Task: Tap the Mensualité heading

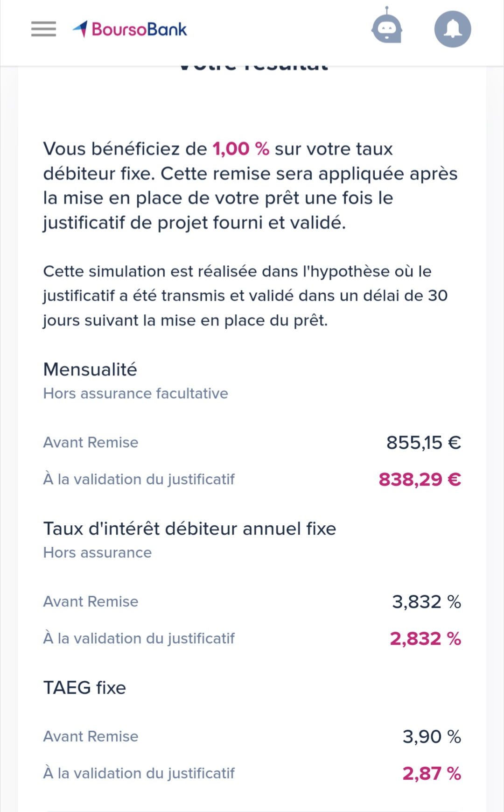Action: coord(90,369)
